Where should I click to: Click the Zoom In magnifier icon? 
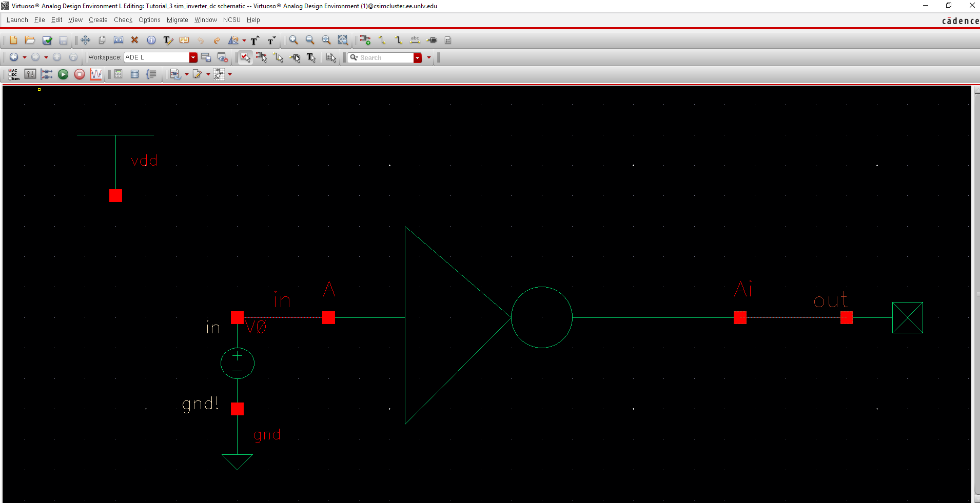(293, 40)
